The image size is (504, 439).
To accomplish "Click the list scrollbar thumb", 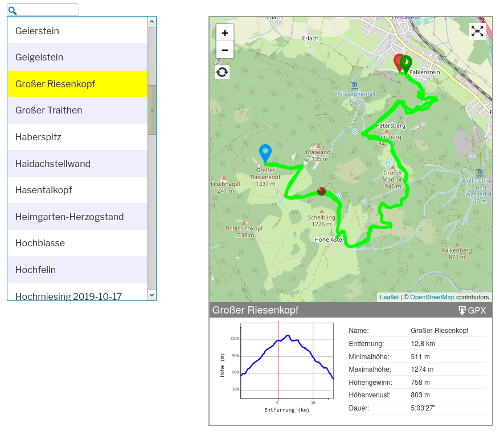I will (151, 109).
